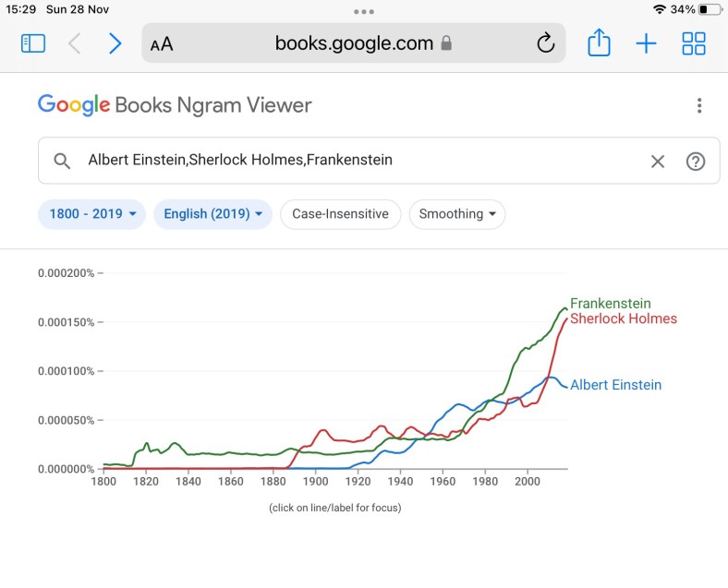Expand the 1800 - 2019 year range
Viewport: 728px width, 588px height.
(x=92, y=214)
